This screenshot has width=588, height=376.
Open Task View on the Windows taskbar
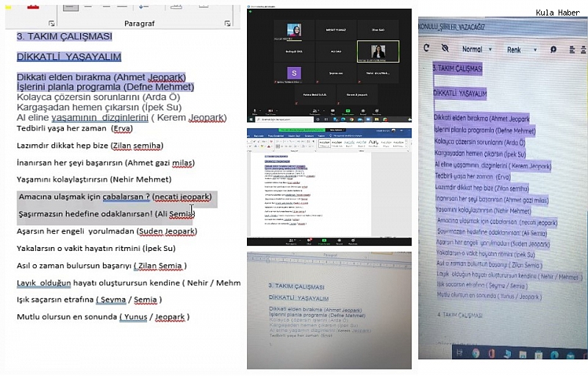pos(326,119)
